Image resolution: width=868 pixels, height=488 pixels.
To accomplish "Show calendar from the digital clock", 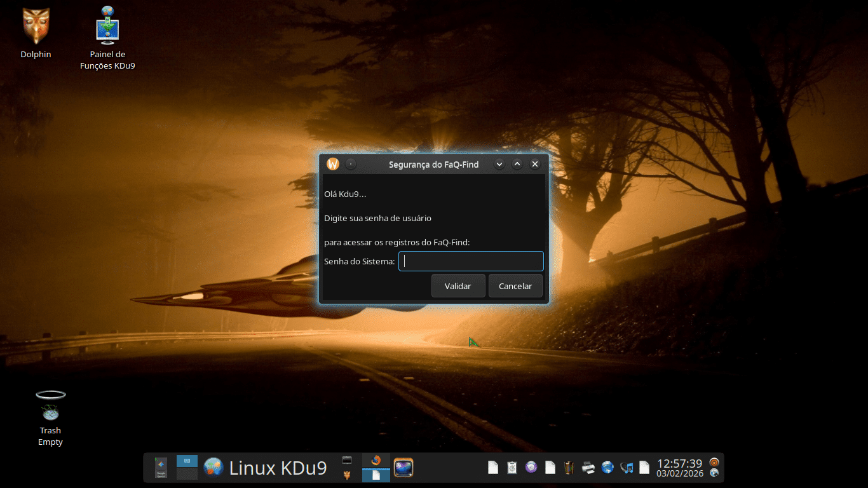I will [679, 468].
